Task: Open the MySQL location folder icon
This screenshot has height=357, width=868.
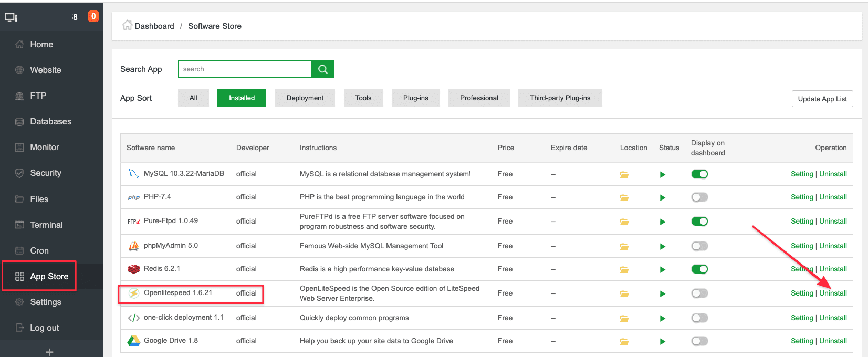Action: tap(624, 175)
